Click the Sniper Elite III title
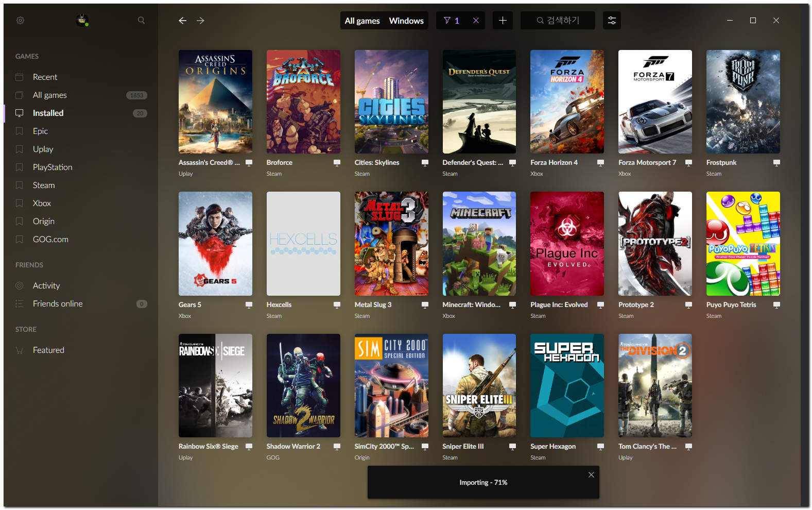Viewport: 812px width, 510px height. [463, 447]
